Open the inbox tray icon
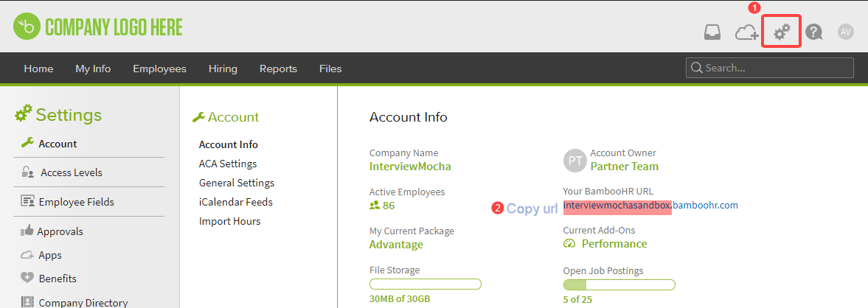Viewport: 868px width, 308px height. tap(712, 32)
